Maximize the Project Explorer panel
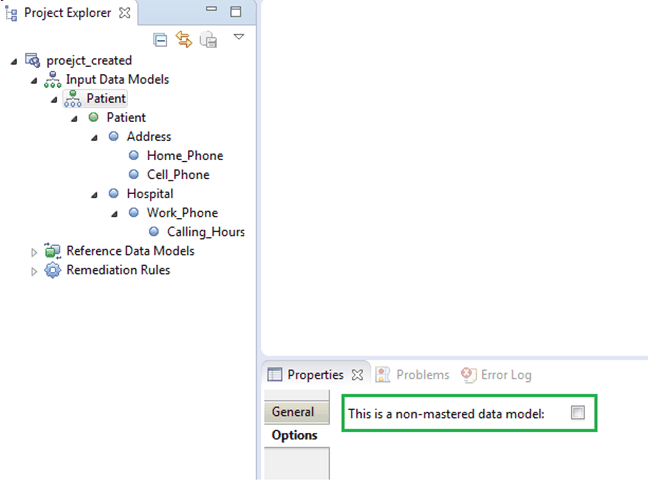 pyautogui.click(x=236, y=12)
